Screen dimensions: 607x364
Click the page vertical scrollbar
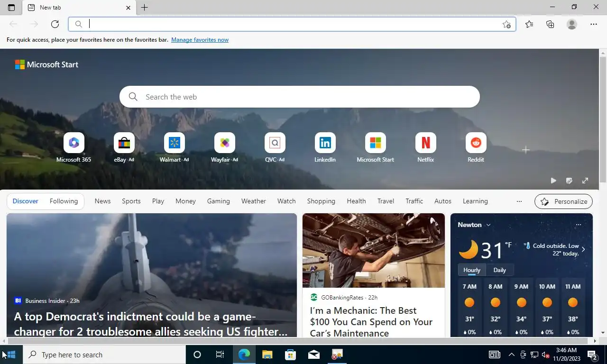pos(603,118)
